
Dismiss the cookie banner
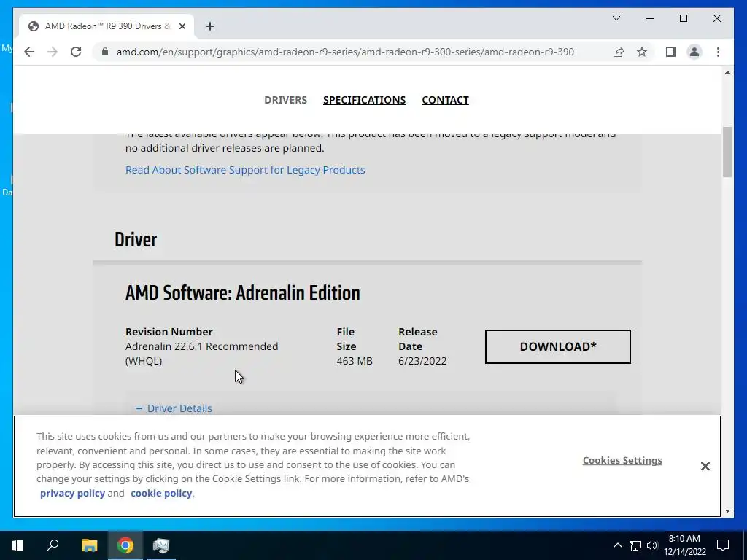click(x=705, y=466)
